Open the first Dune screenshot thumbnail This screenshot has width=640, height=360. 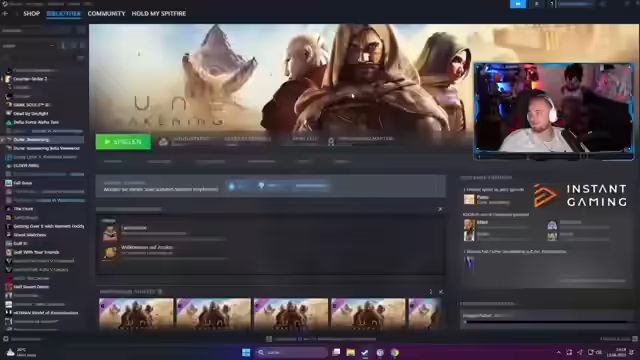coord(136,313)
